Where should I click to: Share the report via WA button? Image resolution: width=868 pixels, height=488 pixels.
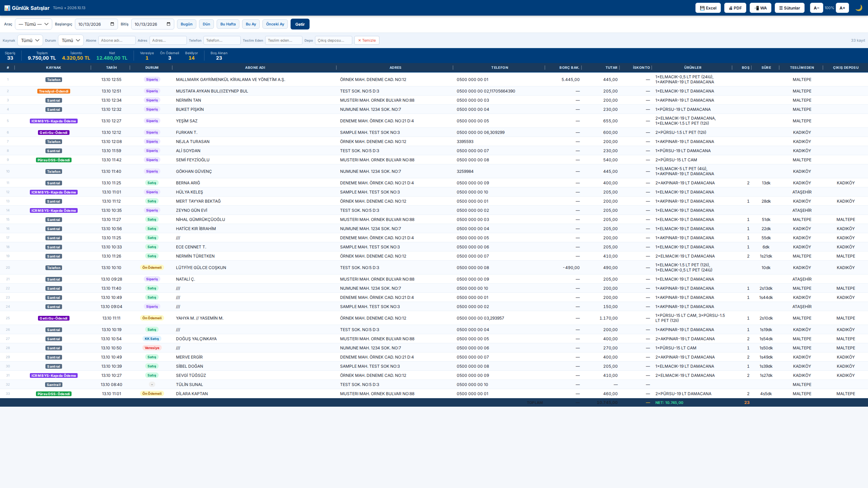761,8
